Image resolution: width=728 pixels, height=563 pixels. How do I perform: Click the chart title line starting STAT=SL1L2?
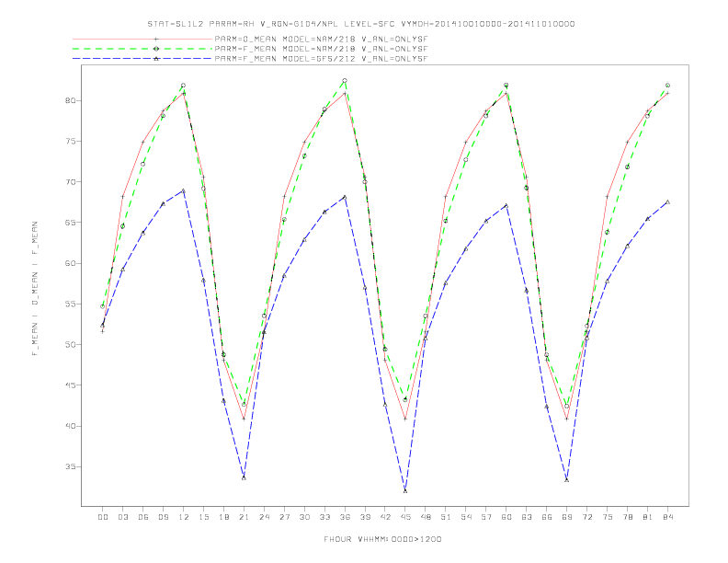pyautogui.click(x=360, y=24)
